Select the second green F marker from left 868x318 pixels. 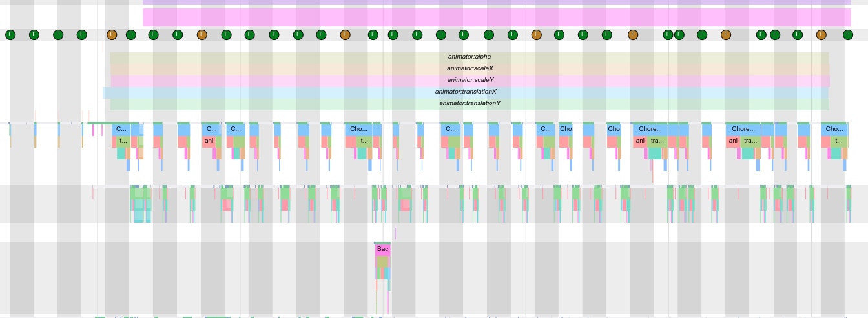pyautogui.click(x=34, y=34)
